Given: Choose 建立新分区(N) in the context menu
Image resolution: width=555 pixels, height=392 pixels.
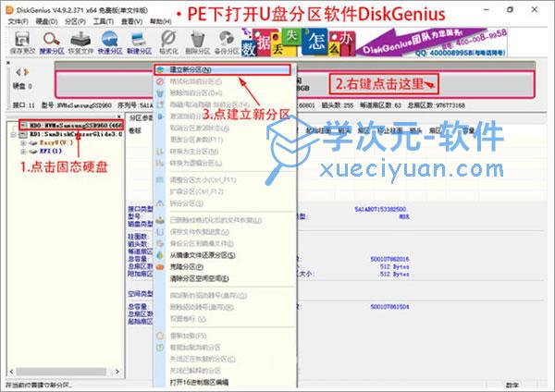Looking at the screenshot, I should click(223, 69).
